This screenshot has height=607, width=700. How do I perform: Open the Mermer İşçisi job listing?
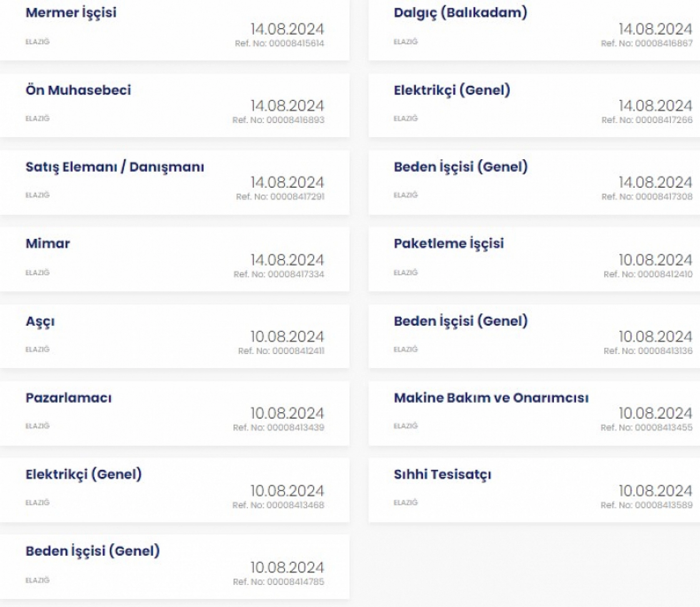tap(71, 13)
